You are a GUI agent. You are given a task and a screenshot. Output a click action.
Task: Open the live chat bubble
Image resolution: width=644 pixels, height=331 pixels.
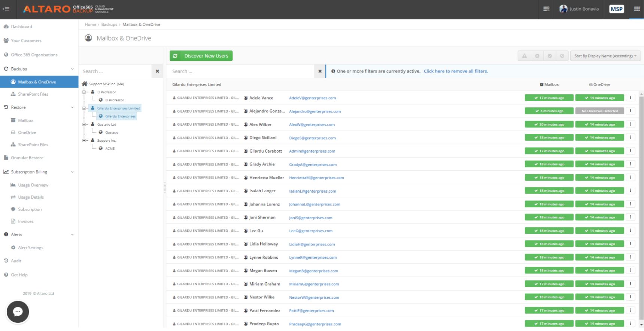[x=18, y=312]
